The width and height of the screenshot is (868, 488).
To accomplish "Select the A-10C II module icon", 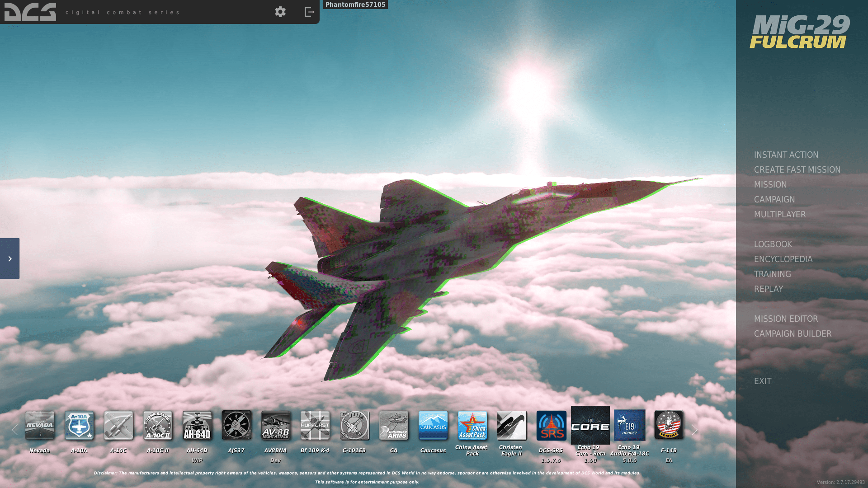I will [x=158, y=425].
